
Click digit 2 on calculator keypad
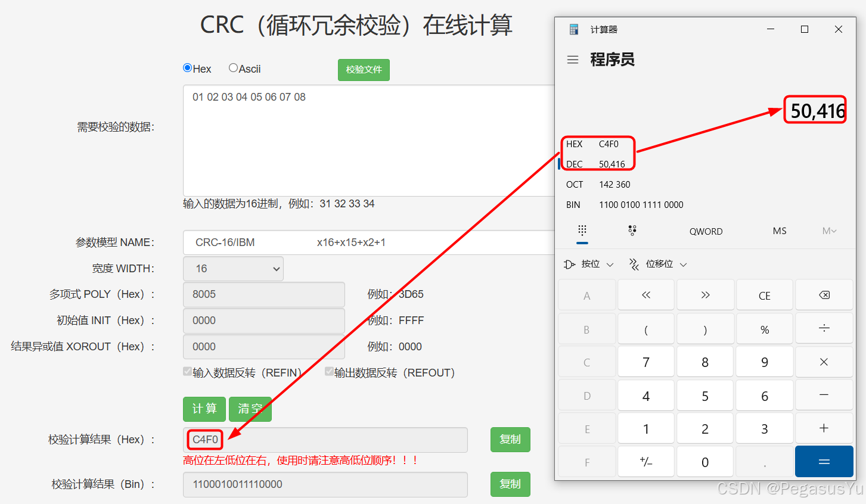point(705,428)
